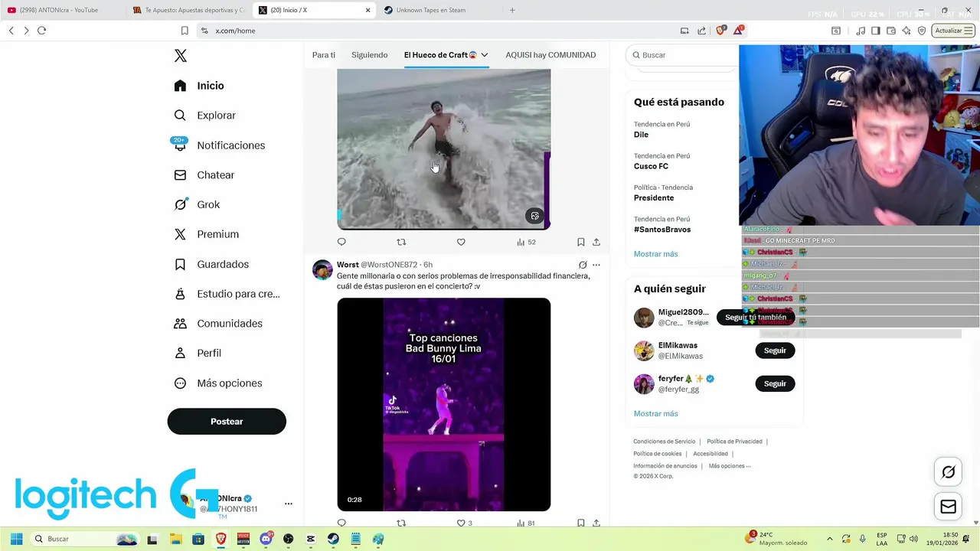
Task: Open Perfil in the sidebar
Action: (x=198, y=353)
